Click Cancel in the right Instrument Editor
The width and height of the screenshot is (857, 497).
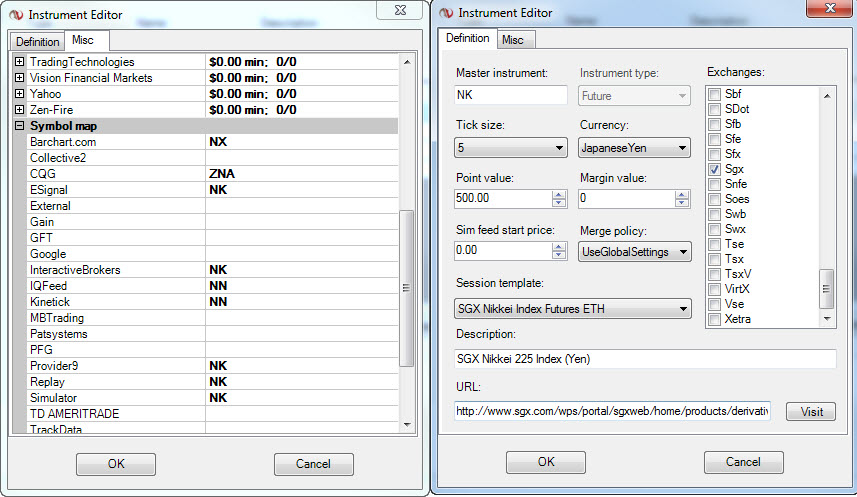pos(743,462)
